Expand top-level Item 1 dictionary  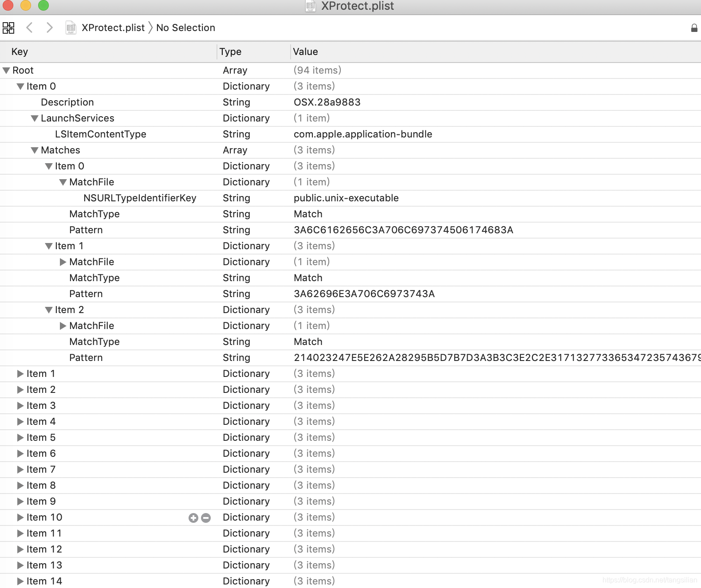tap(20, 374)
